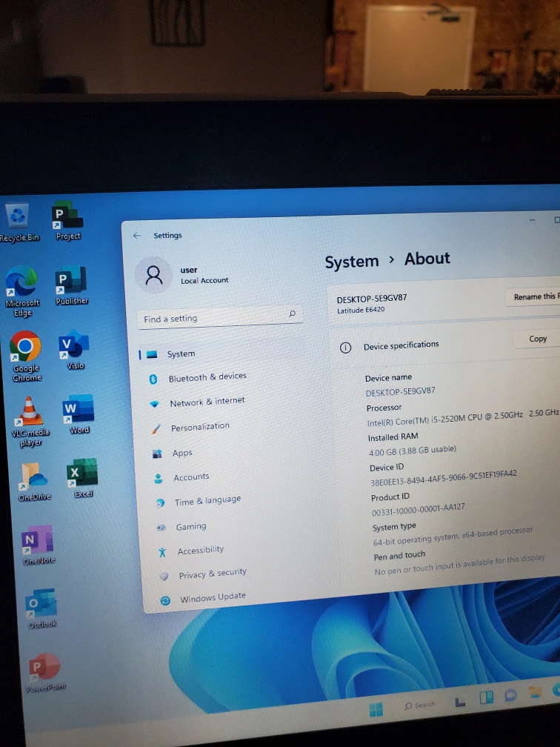Click the taskbar Search box
Screen dimensions: 560x747
[x=421, y=705]
